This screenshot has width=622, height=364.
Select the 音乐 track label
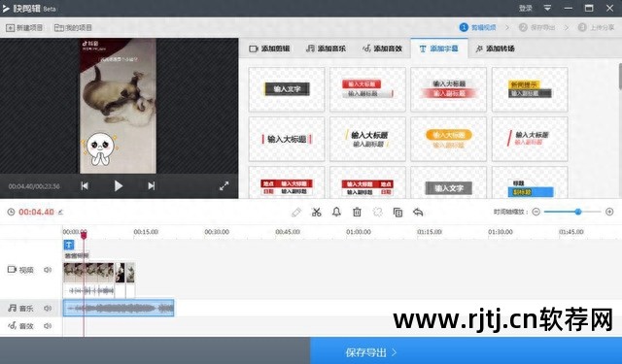[21, 308]
